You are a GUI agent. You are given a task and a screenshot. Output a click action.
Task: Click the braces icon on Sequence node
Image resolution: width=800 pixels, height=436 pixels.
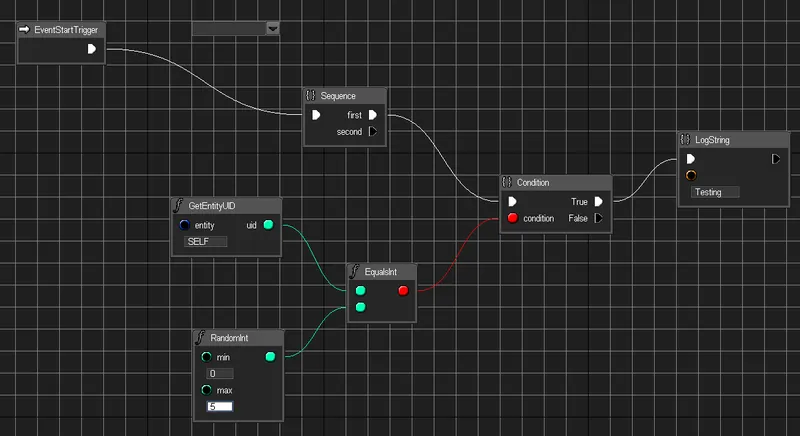pos(310,95)
